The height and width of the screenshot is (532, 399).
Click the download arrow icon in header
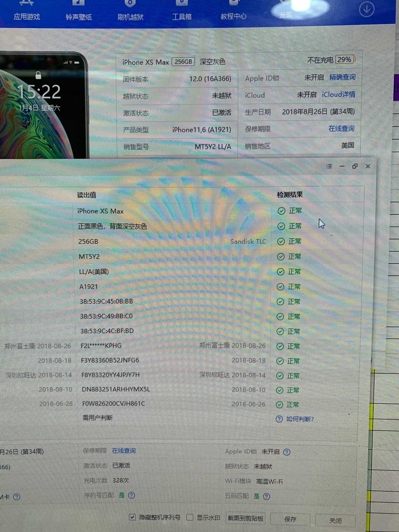click(x=367, y=10)
